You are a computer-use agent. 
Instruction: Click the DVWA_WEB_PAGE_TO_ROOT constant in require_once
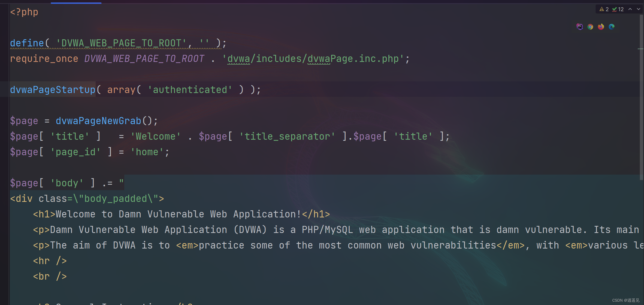click(x=144, y=59)
